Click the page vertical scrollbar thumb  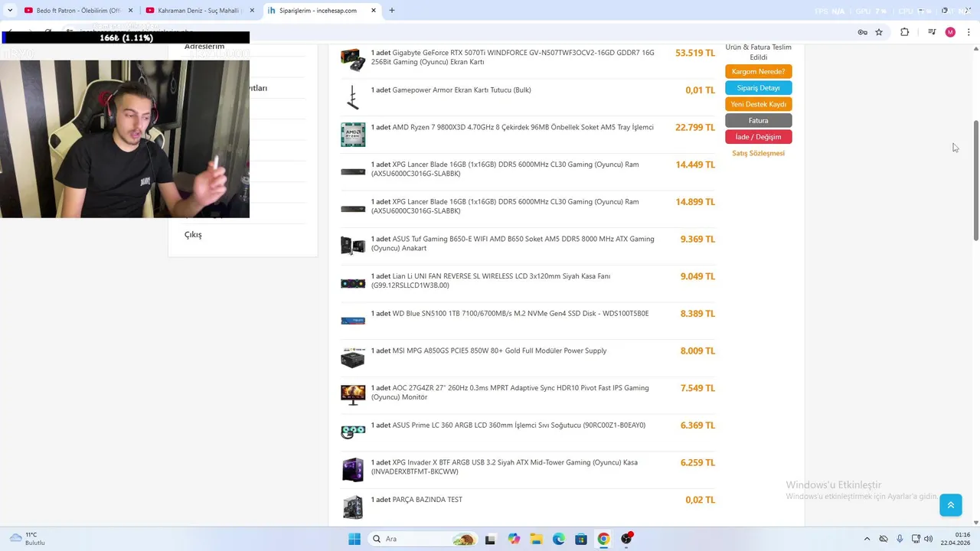click(975, 181)
